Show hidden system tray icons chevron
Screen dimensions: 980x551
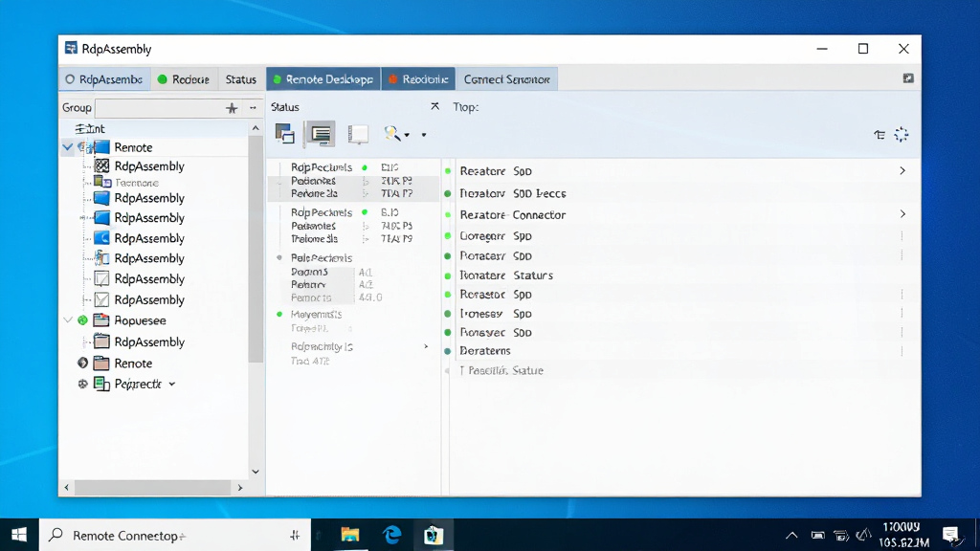point(791,535)
